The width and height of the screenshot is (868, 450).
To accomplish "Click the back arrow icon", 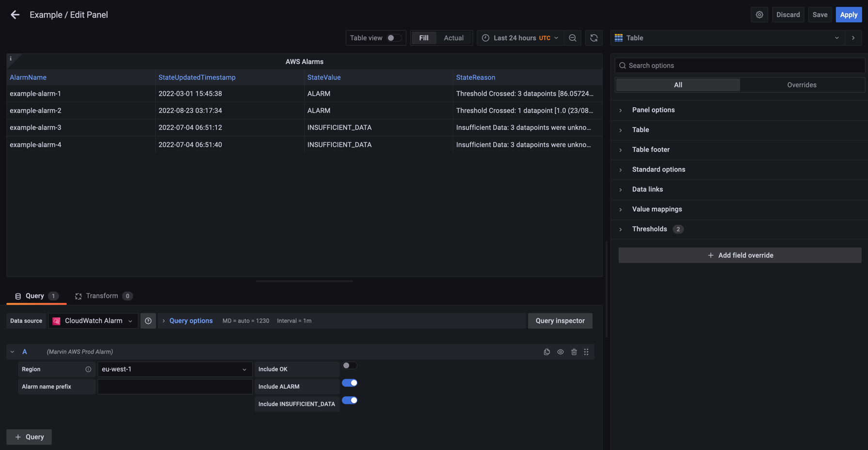I will point(15,15).
